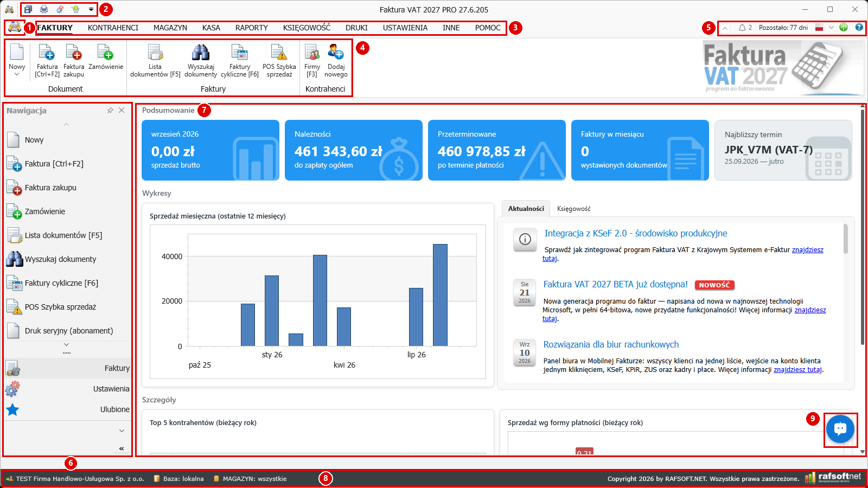Click the green online status icon
The width and height of the screenshot is (868, 488).
coord(844,27)
